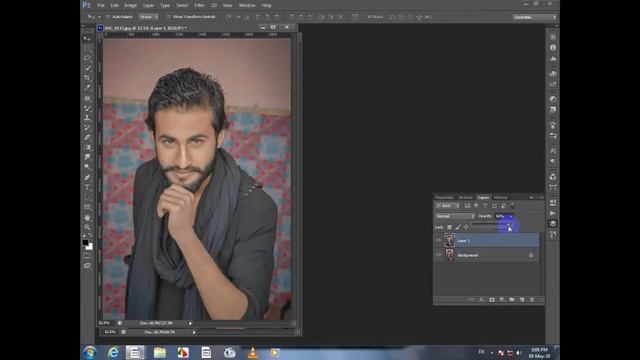Select the Clone Stamp tool
The image size is (640, 360).
[87, 118]
